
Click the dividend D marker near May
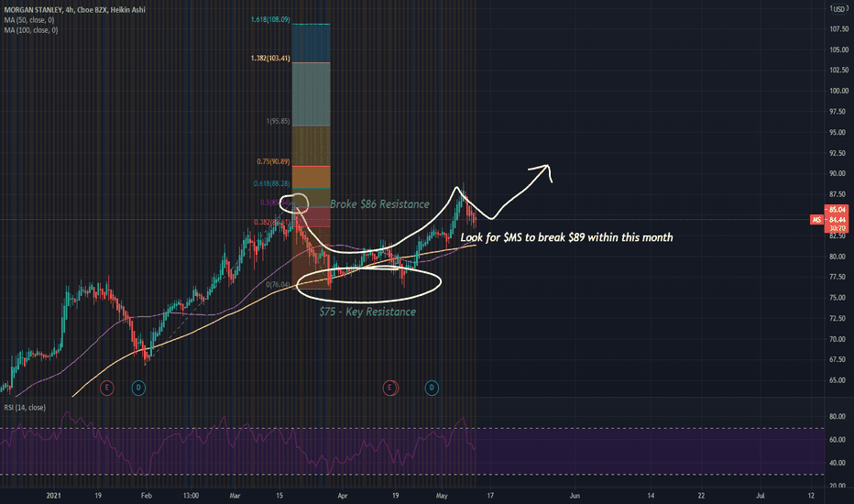[432, 388]
